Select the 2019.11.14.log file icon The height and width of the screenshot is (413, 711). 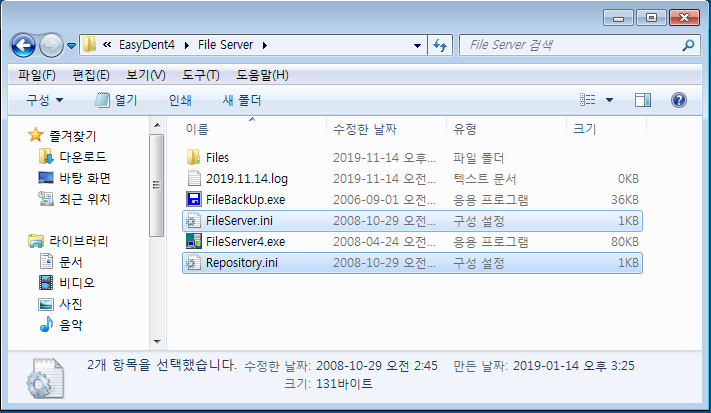tap(194, 178)
